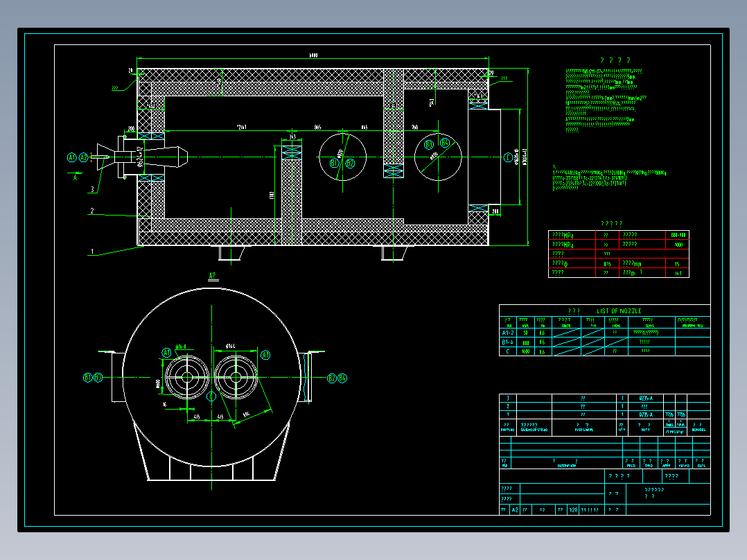Image resolution: width=747 pixels, height=560 pixels.
Task: Select the LIST OF NOZZLE table title
Action: [619, 310]
